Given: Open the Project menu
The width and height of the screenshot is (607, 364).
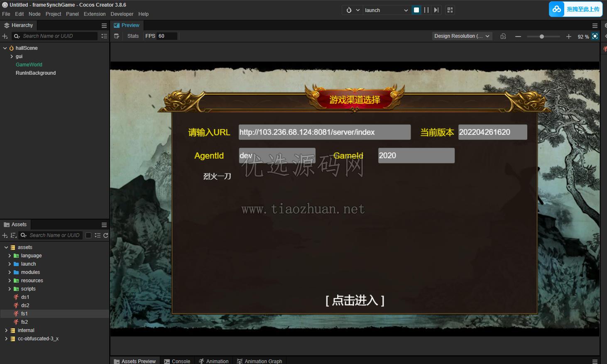Looking at the screenshot, I should coord(53,14).
